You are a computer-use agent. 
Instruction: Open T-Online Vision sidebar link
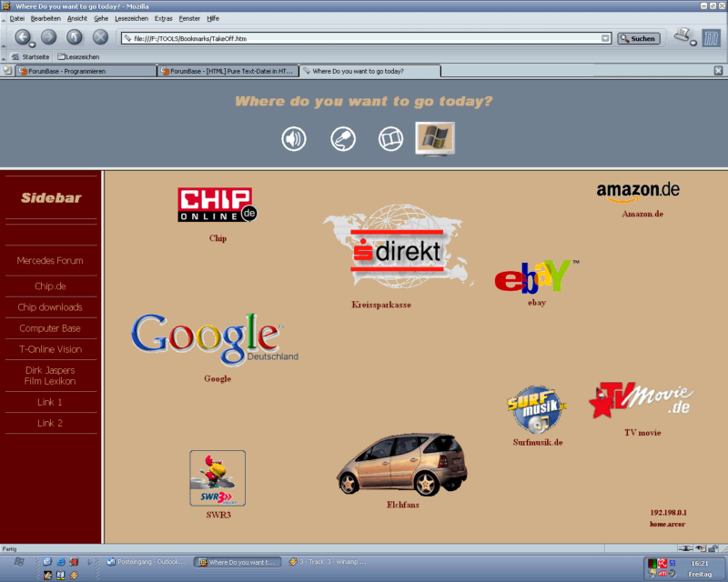tap(50, 349)
